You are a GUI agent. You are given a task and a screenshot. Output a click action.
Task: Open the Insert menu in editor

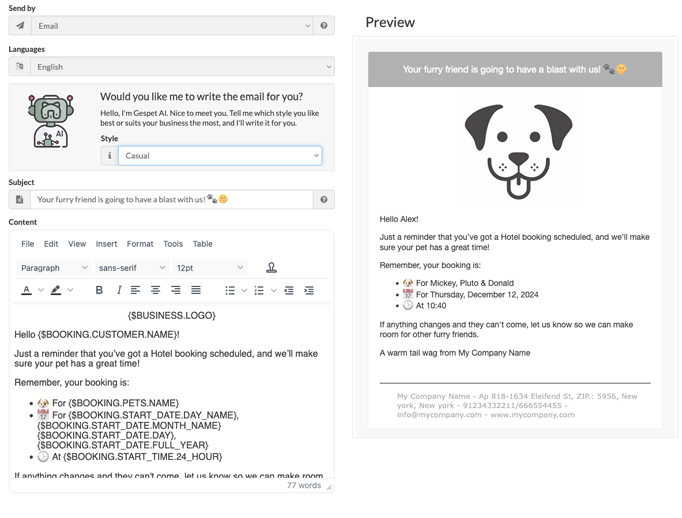coord(106,244)
